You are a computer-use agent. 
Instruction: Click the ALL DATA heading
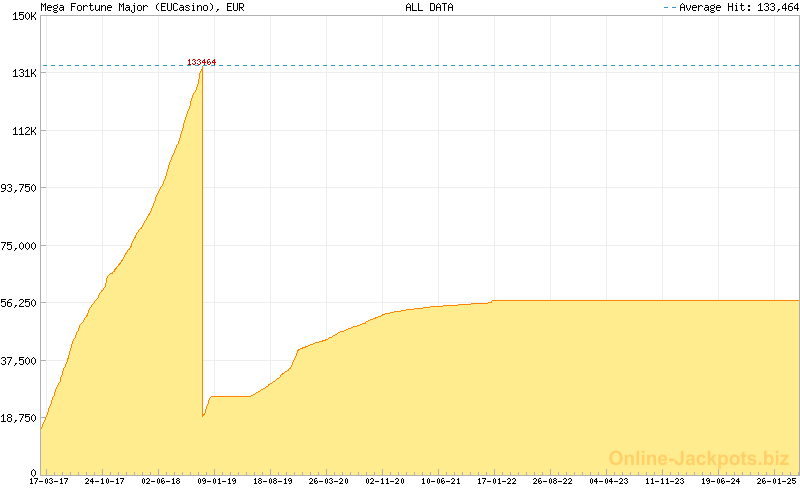pos(429,7)
